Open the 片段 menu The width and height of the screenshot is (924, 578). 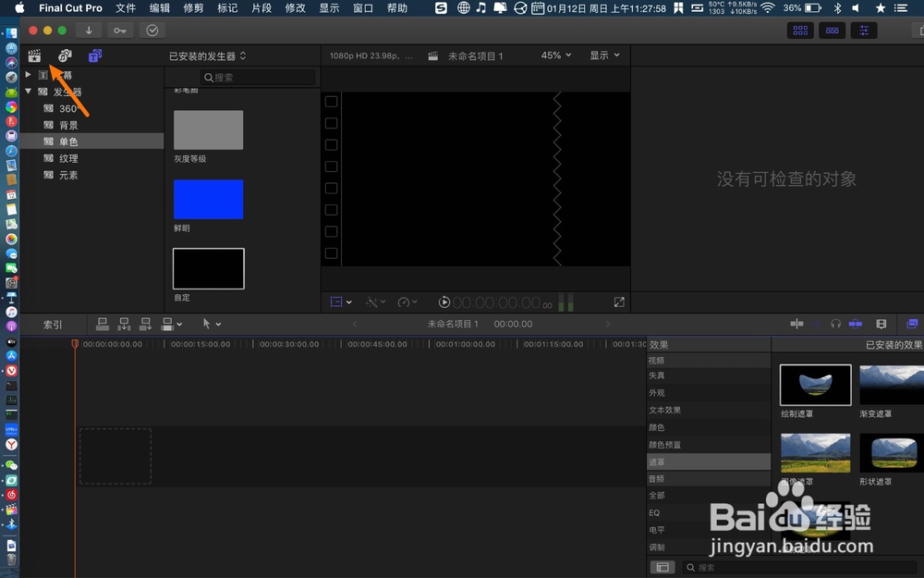261,8
